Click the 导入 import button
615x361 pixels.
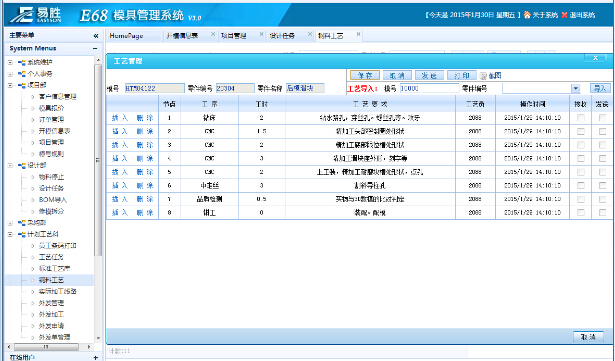coord(600,88)
